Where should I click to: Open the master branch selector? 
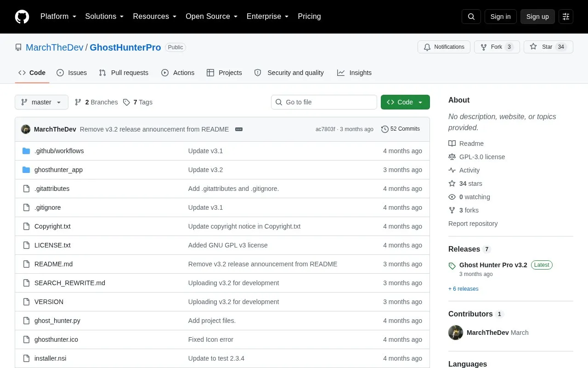coord(41,102)
